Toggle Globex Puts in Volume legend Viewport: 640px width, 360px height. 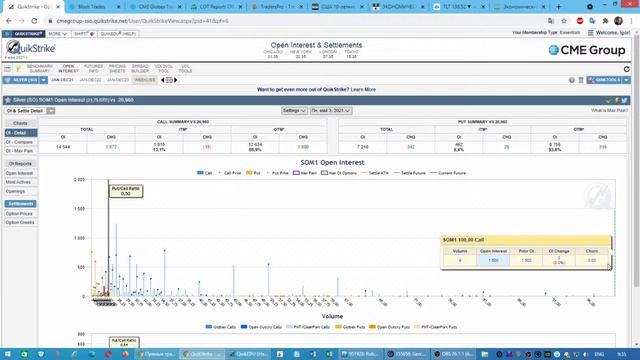tap(350, 327)
